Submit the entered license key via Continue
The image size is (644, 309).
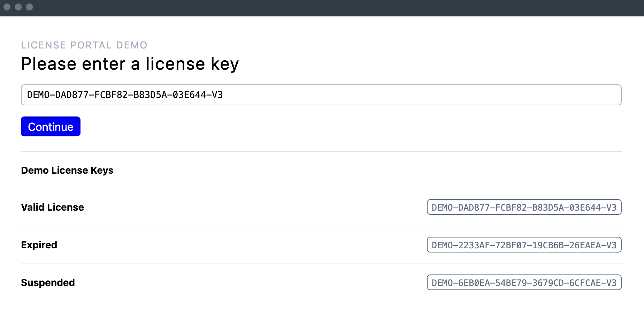50,126
